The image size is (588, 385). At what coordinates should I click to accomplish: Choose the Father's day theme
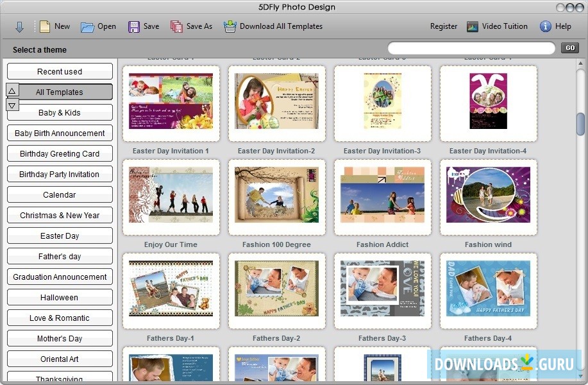point(60,256)
